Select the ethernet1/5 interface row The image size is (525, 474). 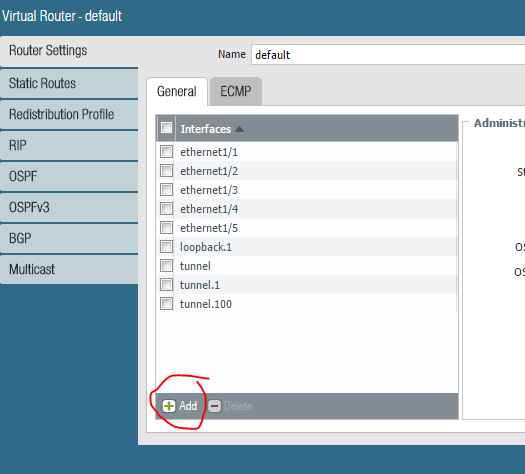[x=307, y=228]
